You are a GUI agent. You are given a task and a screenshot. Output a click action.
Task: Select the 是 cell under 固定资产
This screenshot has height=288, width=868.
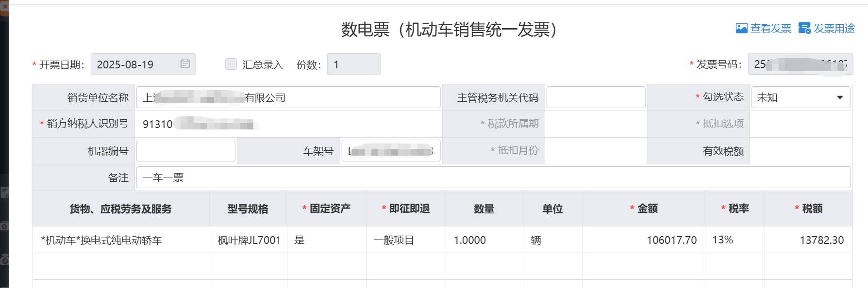[x=327, y=240]
